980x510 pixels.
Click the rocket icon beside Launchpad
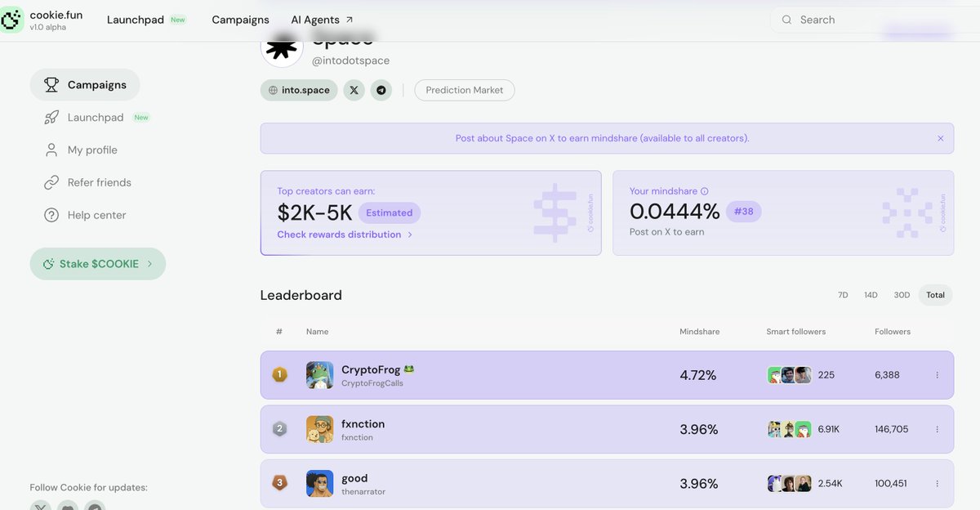(x=51, y=118)
